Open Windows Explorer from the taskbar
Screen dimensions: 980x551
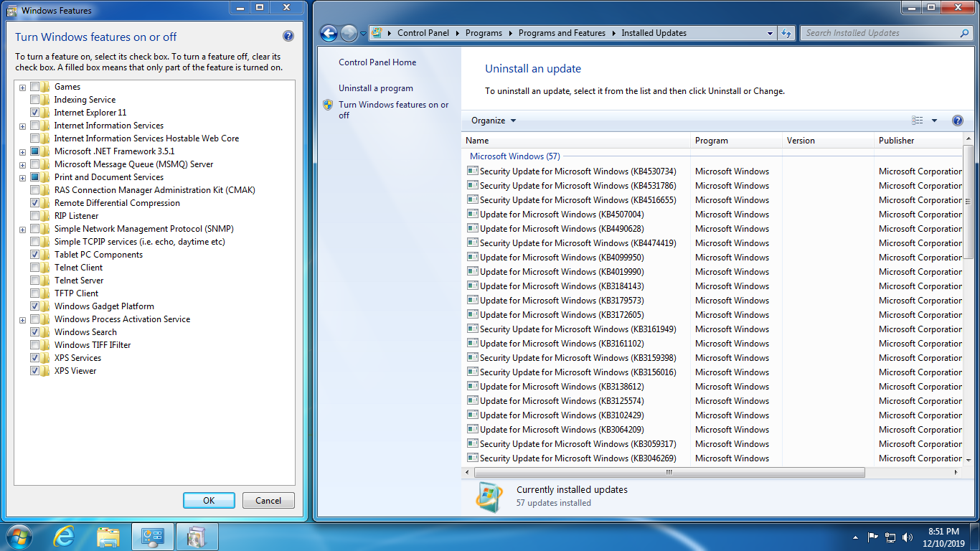coord(108,536)
